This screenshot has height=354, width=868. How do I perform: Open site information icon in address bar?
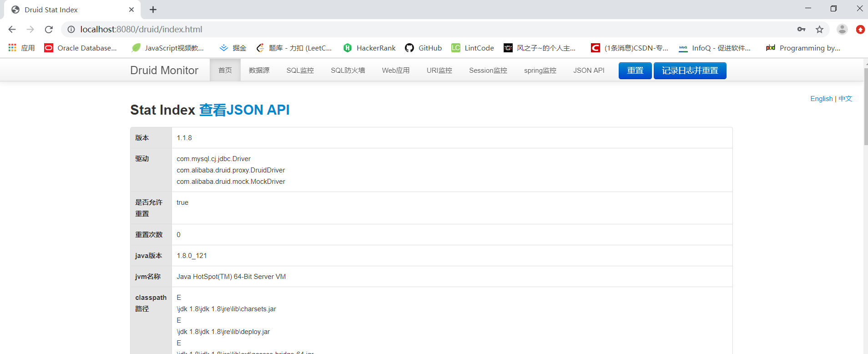coord(71,29)
